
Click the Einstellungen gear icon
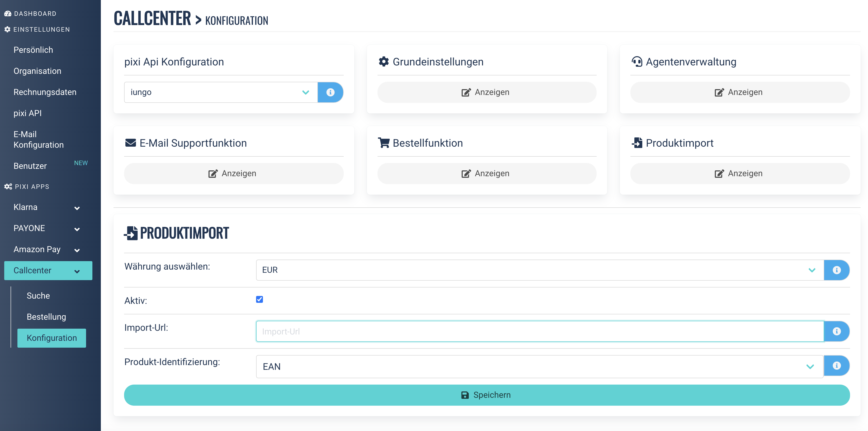click(7, 29)
